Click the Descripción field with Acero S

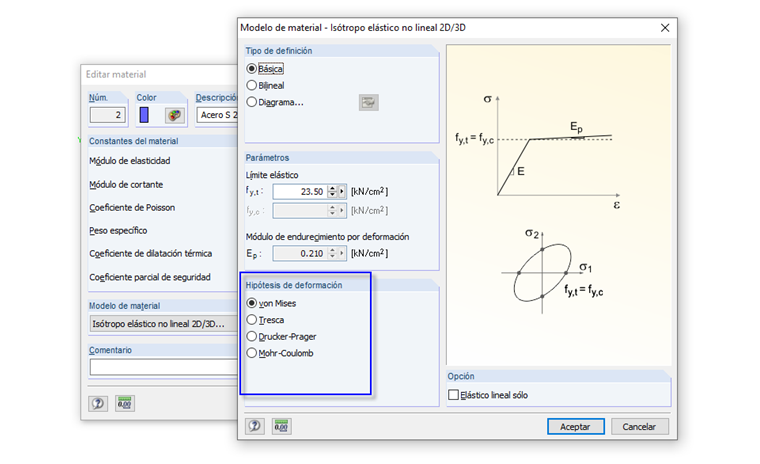tap(217, 115)
